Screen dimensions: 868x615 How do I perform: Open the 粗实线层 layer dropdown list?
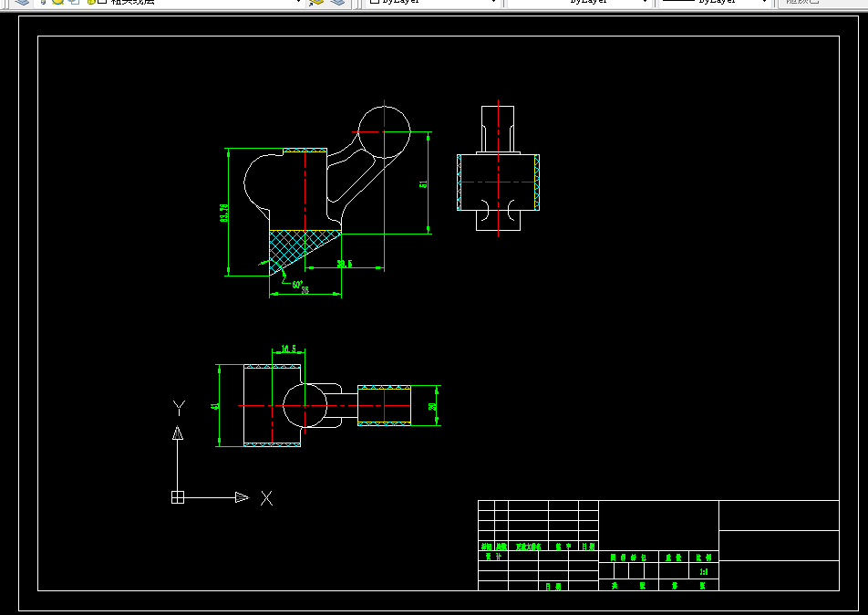pyautogui.click(x=169, y=2)
